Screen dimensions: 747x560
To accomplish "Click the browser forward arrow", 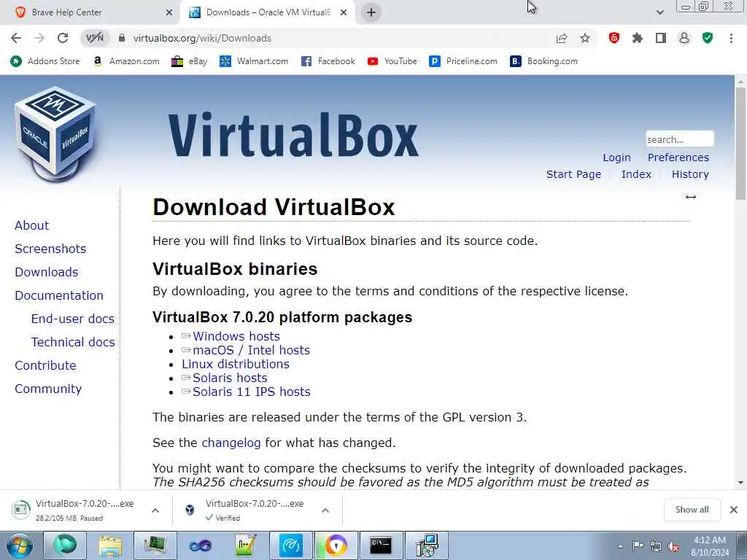I will tap(39, 38).
